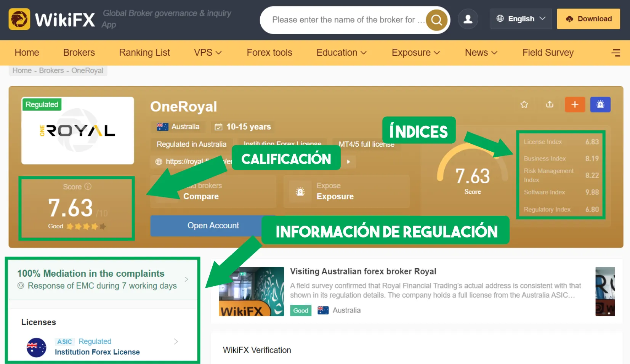Open the Ranking List page
The width and height of the screenshot is (630, 364).
click(144, 53)
